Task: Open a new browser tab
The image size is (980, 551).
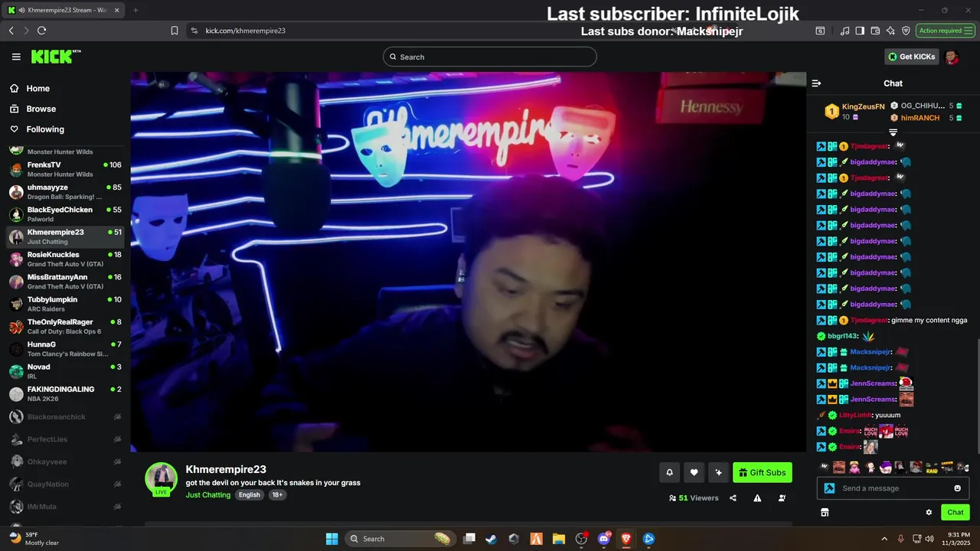Action: (136, 10)
